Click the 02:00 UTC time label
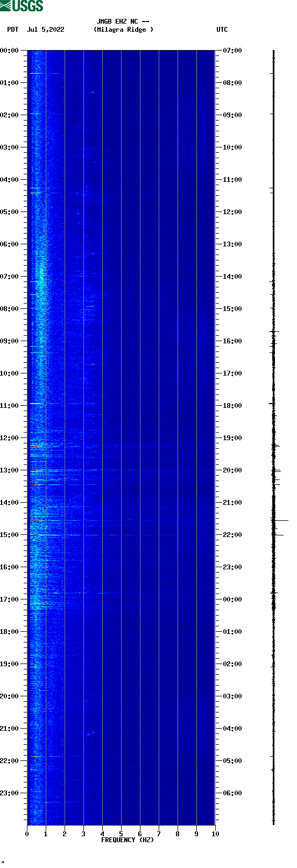Viewport: 297px width, 868px height. [x=232, y=664]
